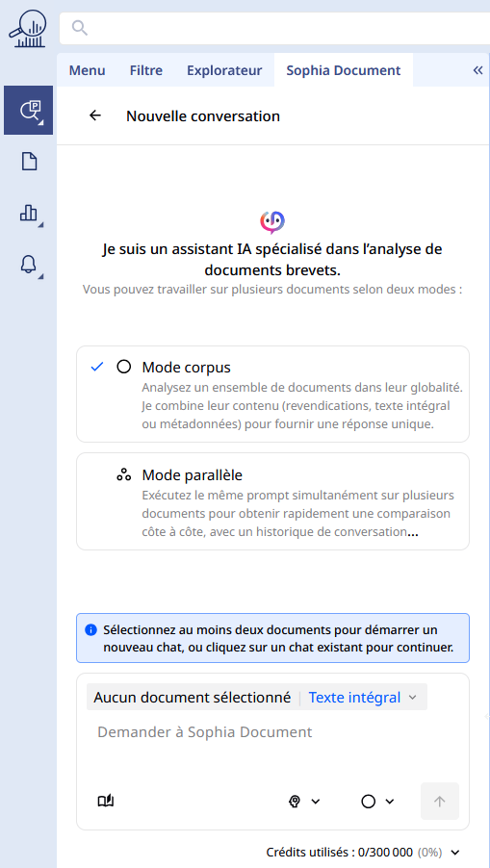Click the magnifier icon in search bar
Viewport: 490px width, 868px height.
click(80, 28)
